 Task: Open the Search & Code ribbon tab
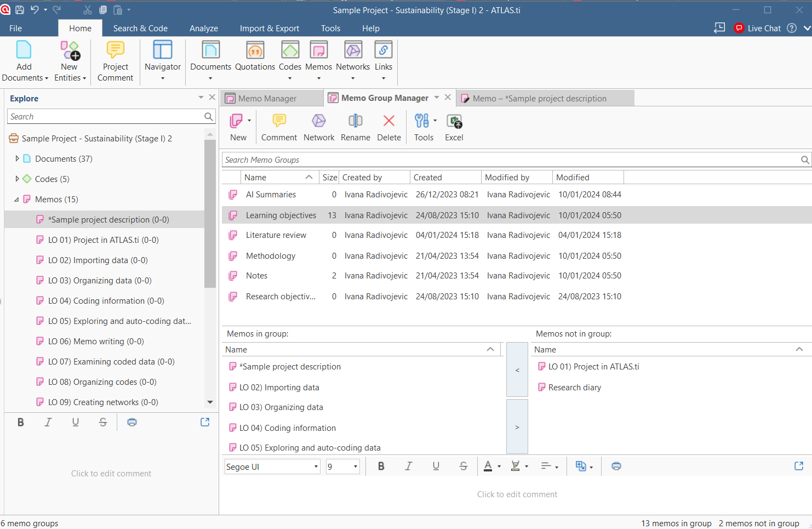click(140, 29)
